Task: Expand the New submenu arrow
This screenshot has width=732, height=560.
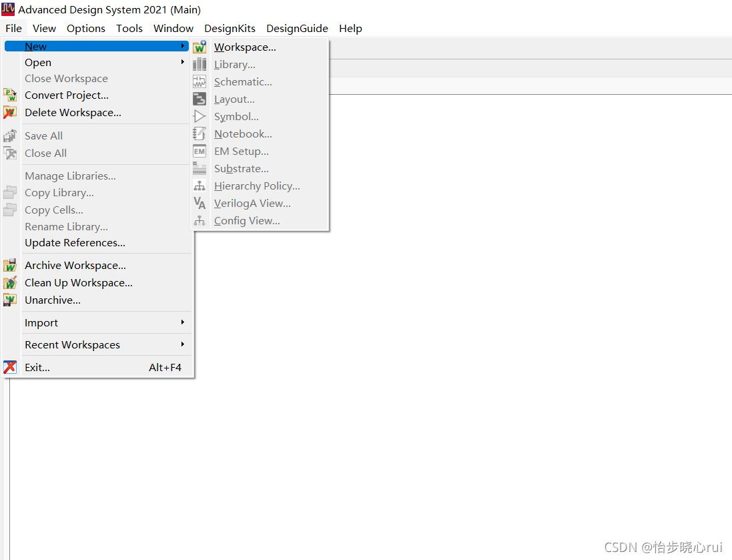Action: tap(183, 46)
